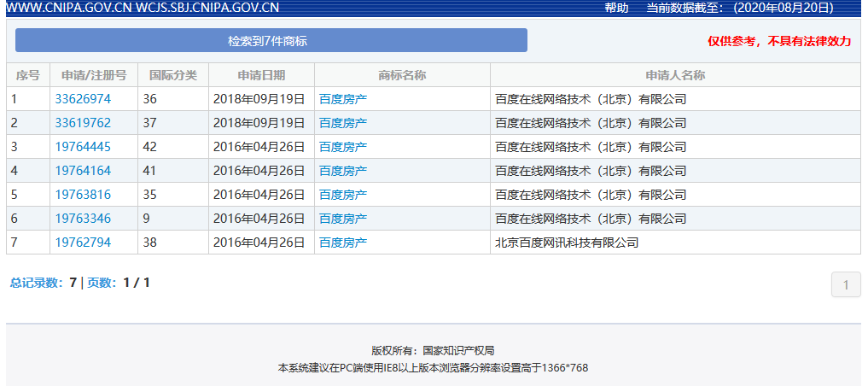The width and height of the screenshot is (868, 386).
Task: Open registration number 19764164
Action: 83,171
